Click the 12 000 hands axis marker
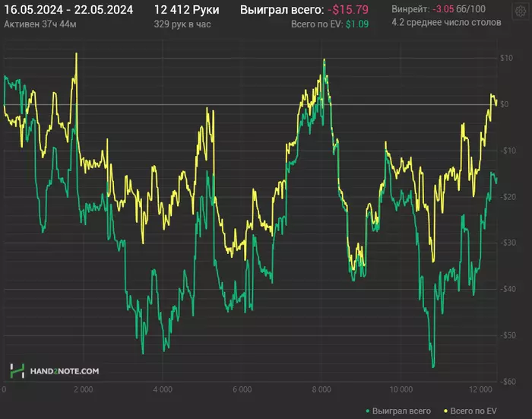 (481, 389)
